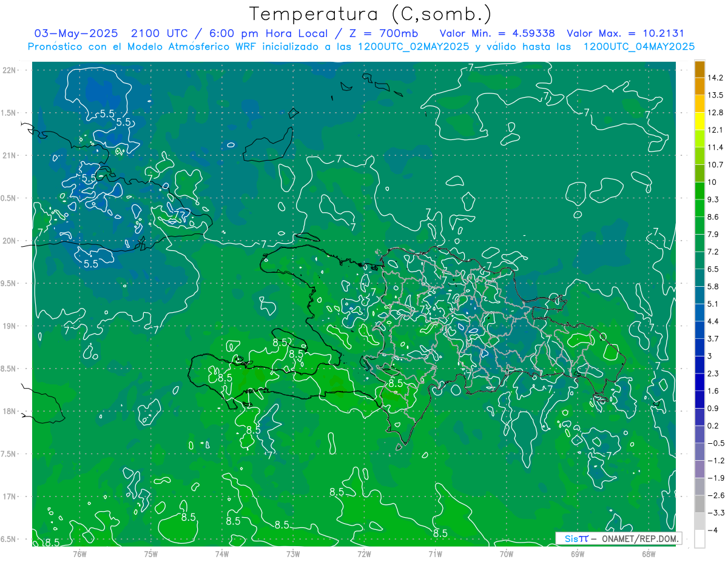Viewport: 728px width, 562px height.
Task: Click the "14.2" color scale label
Action: point(716,78)
